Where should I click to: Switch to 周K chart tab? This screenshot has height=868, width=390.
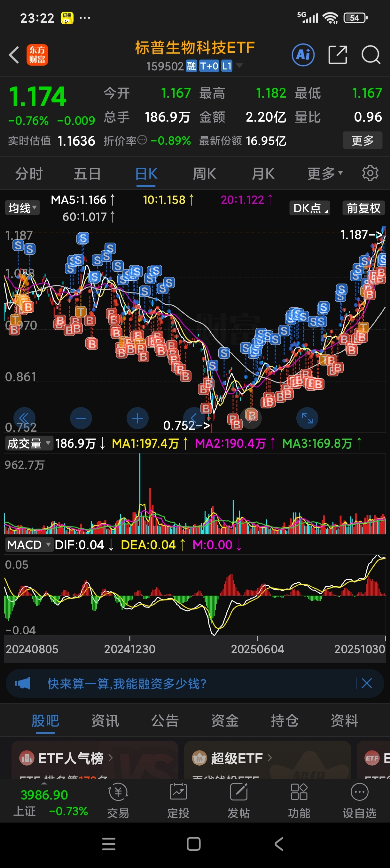(204, 173)
